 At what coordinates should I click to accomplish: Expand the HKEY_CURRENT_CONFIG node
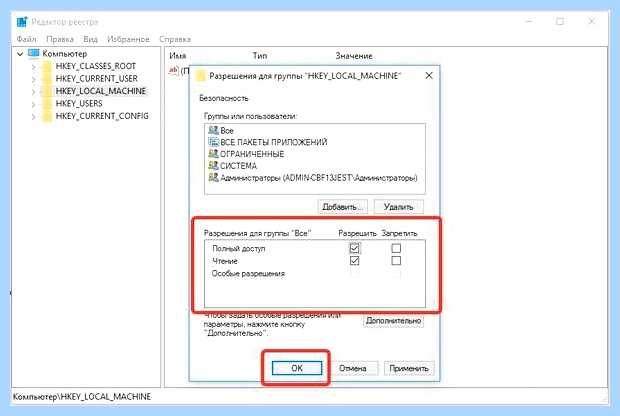34,117
